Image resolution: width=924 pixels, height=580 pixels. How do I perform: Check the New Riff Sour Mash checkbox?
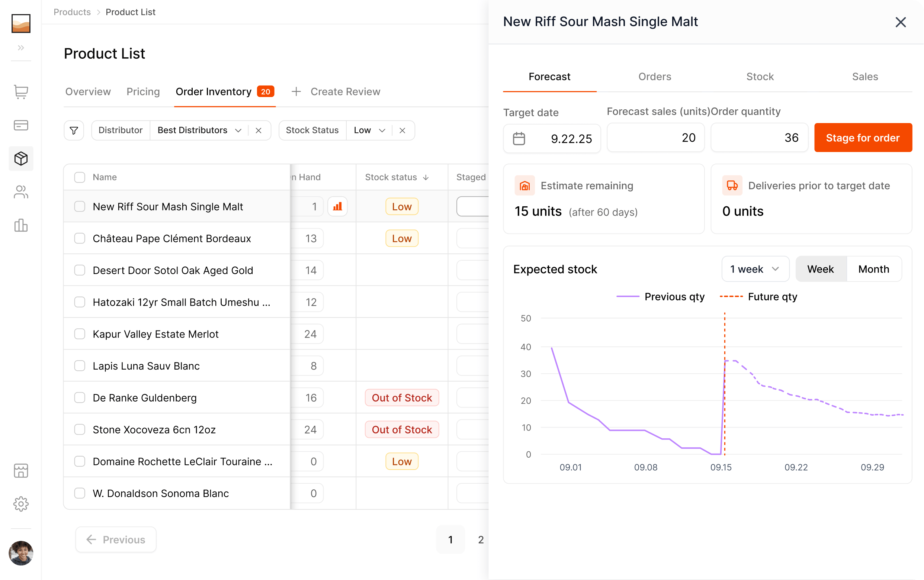coord(80,206)
